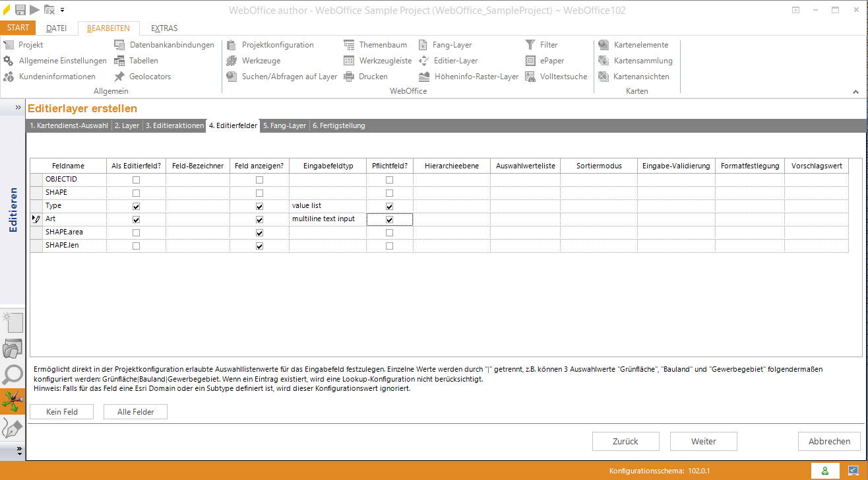868x480 pixels.
Task: Open the quick access toolbar dropdown arrow
Action: (63, 10)
